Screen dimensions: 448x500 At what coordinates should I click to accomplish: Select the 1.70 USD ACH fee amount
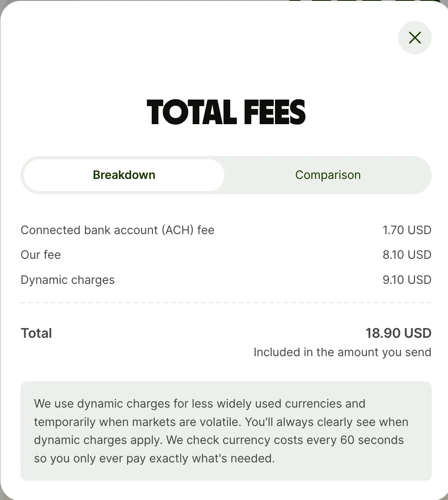pos(407,230)
